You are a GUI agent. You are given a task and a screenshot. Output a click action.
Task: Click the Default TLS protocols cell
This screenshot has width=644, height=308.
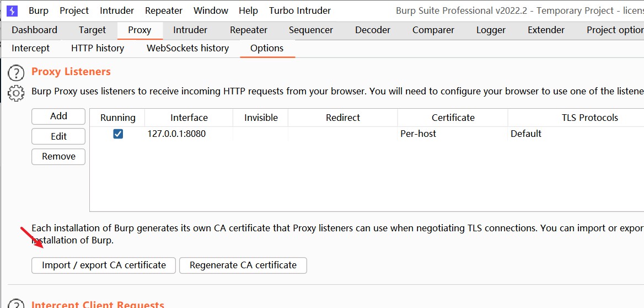tap(576, 134)
